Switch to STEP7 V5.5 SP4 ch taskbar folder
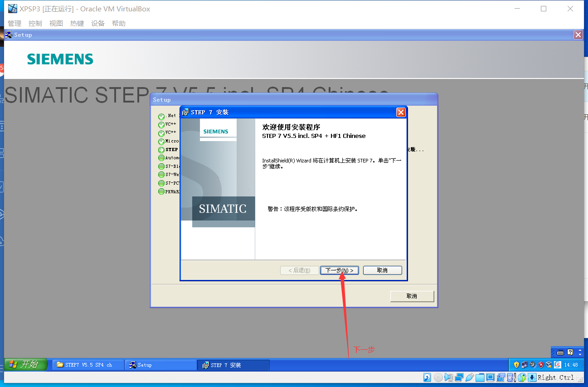The image size is (588, 387). point(88,365)
